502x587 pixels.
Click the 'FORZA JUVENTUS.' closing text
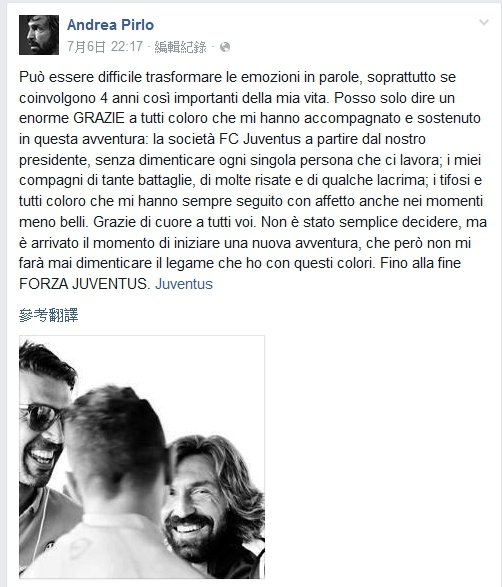pyautogui.click(x=85, y=284)
